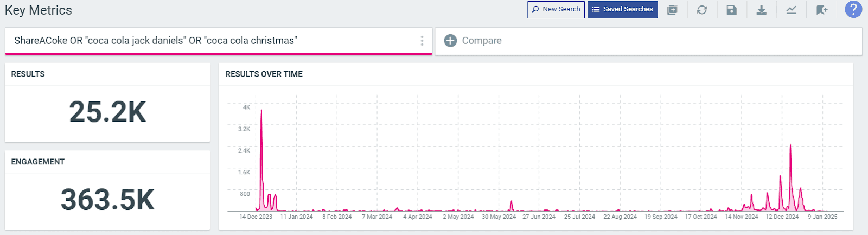This screenshot has height=235, width=868.
Task: Click the 2.4K y-axis label
Action: point(244,151)
